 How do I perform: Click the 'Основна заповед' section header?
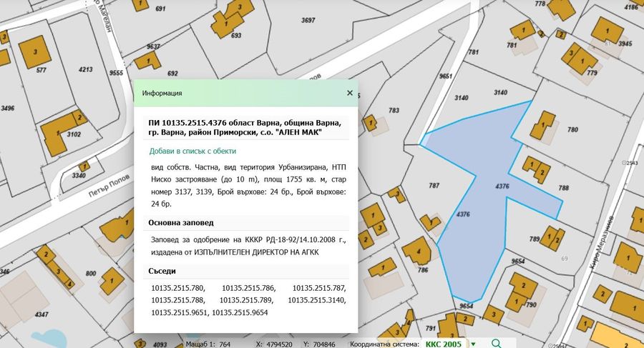tap(181, 223)
